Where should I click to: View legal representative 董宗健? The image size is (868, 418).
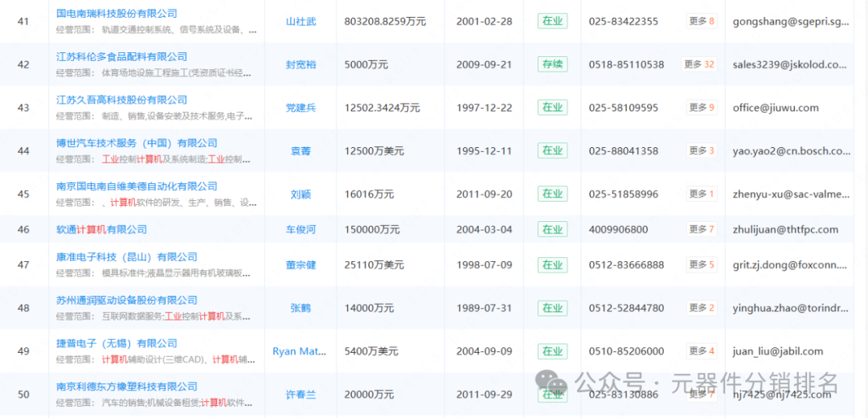(301, 265)
